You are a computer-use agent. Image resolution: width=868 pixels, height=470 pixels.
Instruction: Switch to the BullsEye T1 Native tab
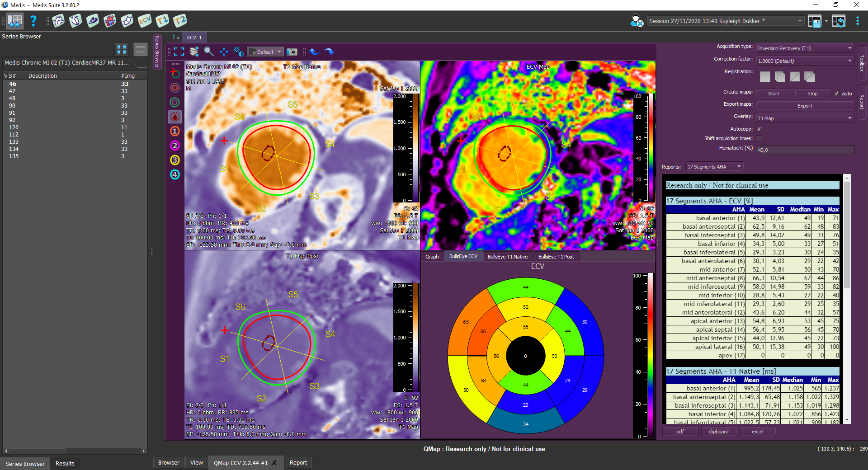[x=507, y=257]
